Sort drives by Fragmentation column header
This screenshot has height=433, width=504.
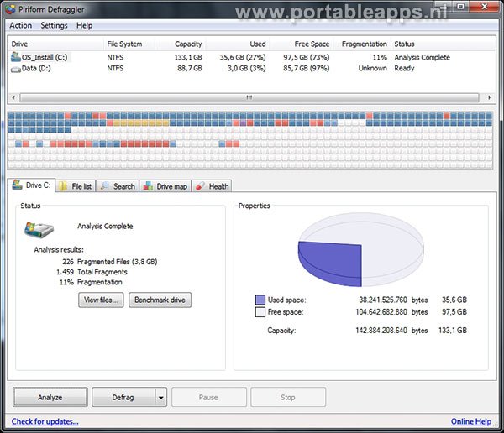[x=364, y=44]
